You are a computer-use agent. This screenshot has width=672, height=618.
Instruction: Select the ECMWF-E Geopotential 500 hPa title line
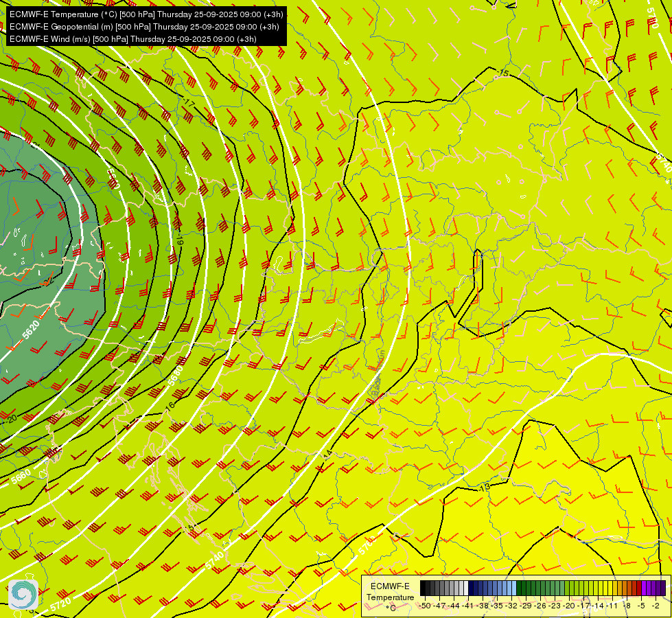(144, 27)
